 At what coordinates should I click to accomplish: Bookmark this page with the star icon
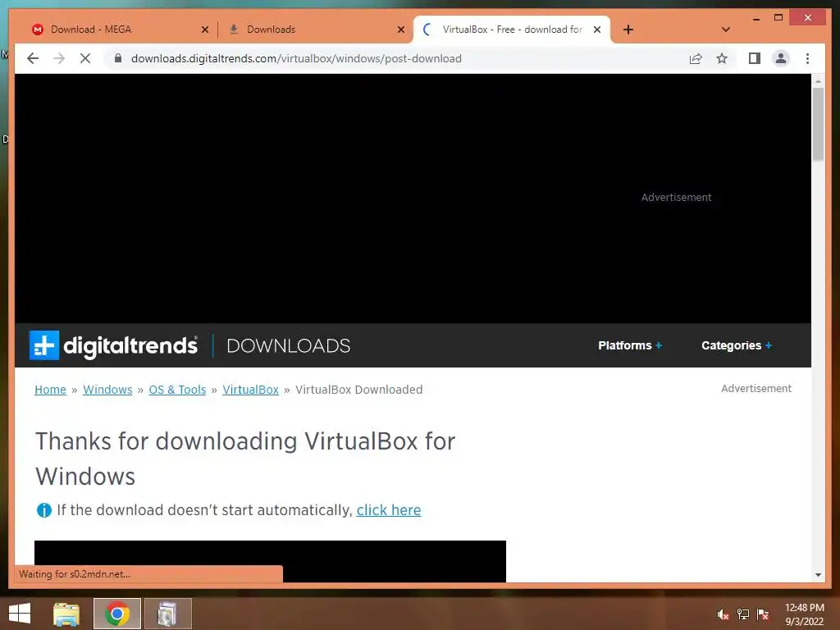coord(722,58)
